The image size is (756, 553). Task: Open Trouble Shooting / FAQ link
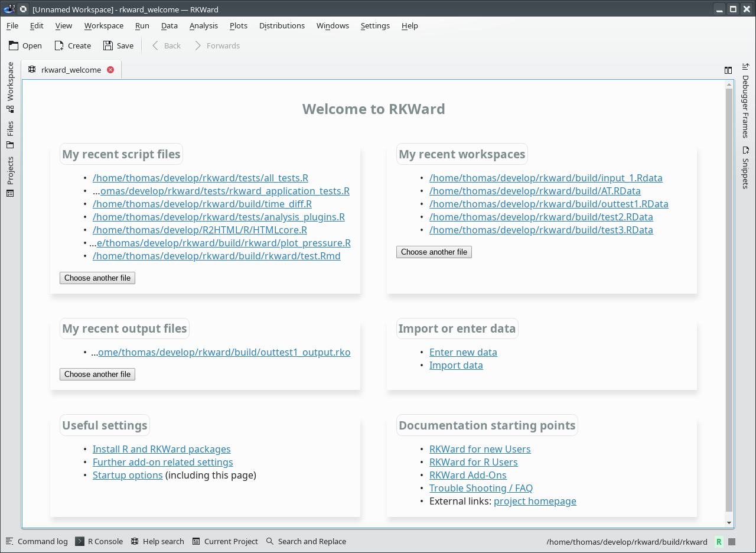[481, 488]
